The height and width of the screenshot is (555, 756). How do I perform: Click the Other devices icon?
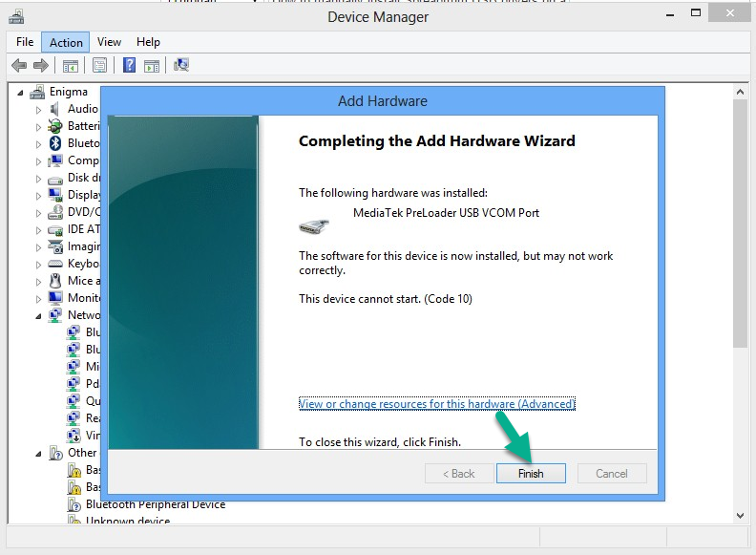click(56, 453)
